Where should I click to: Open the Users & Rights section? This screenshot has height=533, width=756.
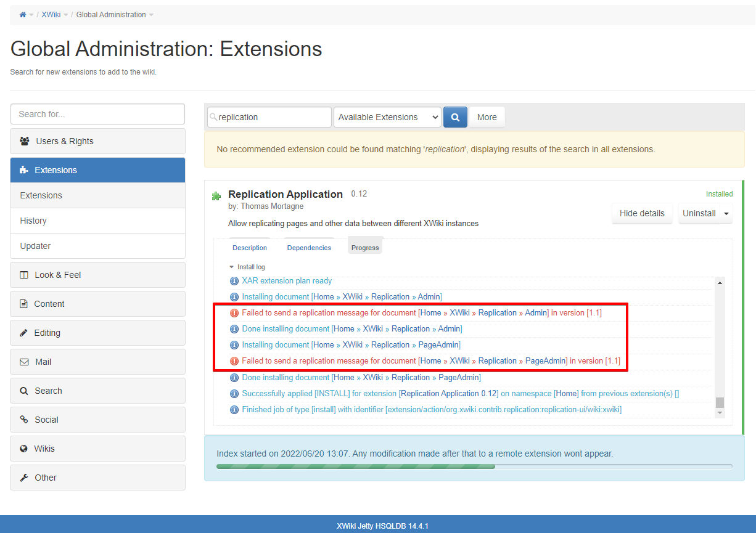(97, 141)
